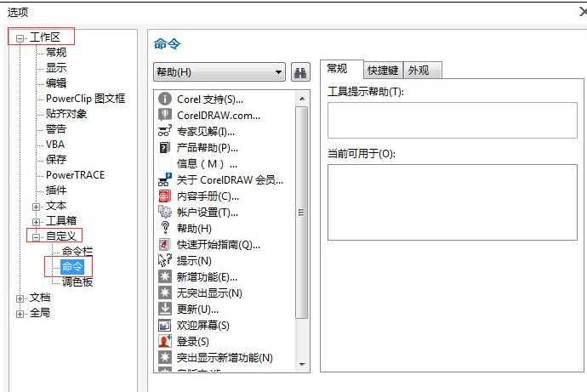The width and height of the screenshot is (587, 392).
Task: Click the 登录(S) user icon
Action: tap(165, 341)
